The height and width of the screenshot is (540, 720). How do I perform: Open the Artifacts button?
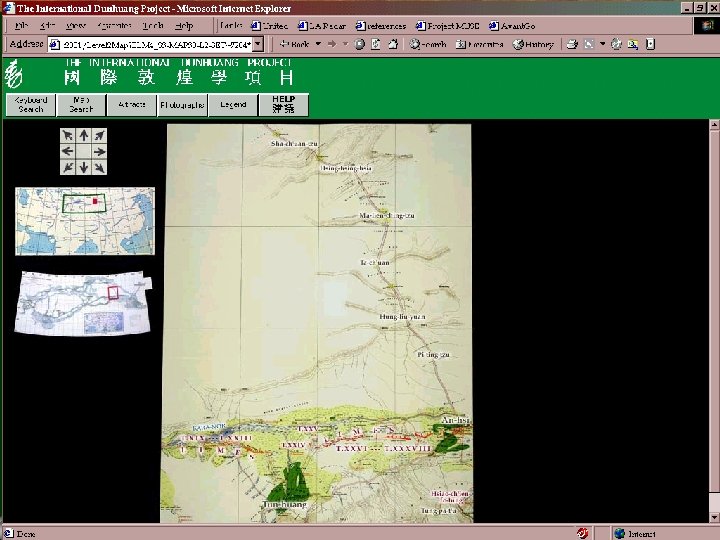coord(132,105)
